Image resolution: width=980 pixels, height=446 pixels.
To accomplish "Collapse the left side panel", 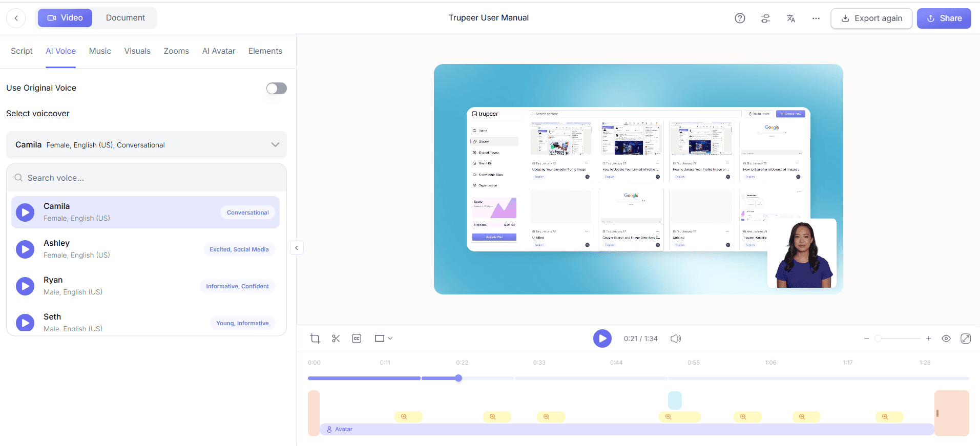I will (297, 248).
